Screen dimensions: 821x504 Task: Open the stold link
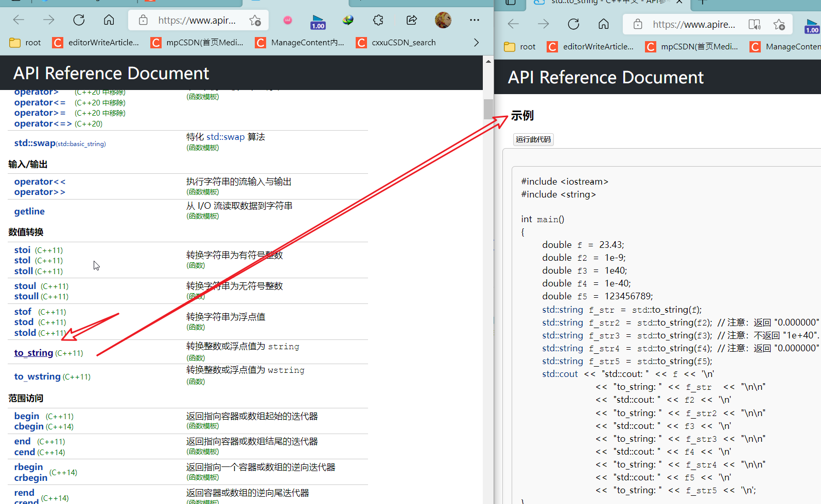[x=25, y=333]
